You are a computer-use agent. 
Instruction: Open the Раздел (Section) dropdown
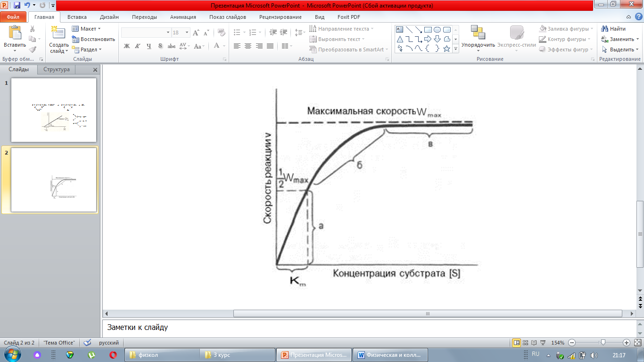coord(87,49)
